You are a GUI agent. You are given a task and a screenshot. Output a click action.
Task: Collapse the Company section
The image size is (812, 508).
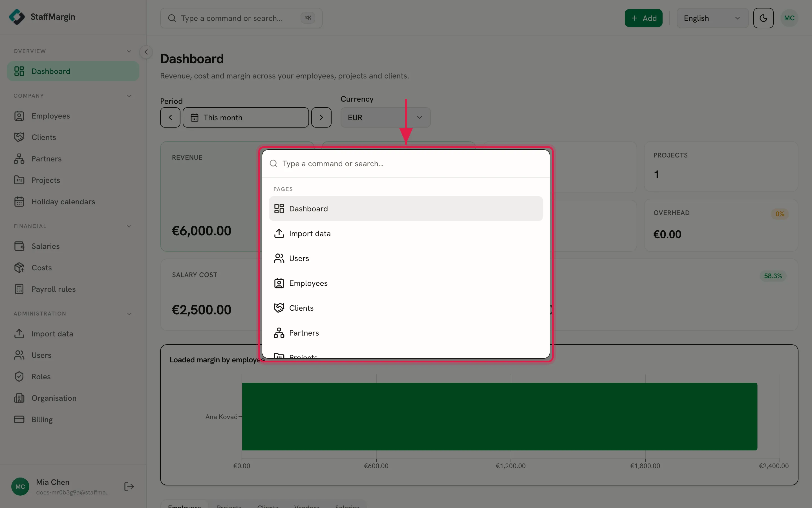coord(129,96)
